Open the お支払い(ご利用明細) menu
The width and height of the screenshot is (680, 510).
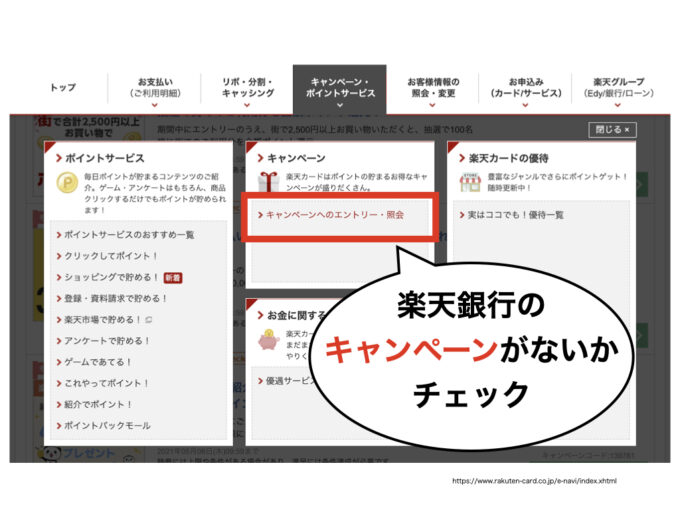click(x=154, y=88)
